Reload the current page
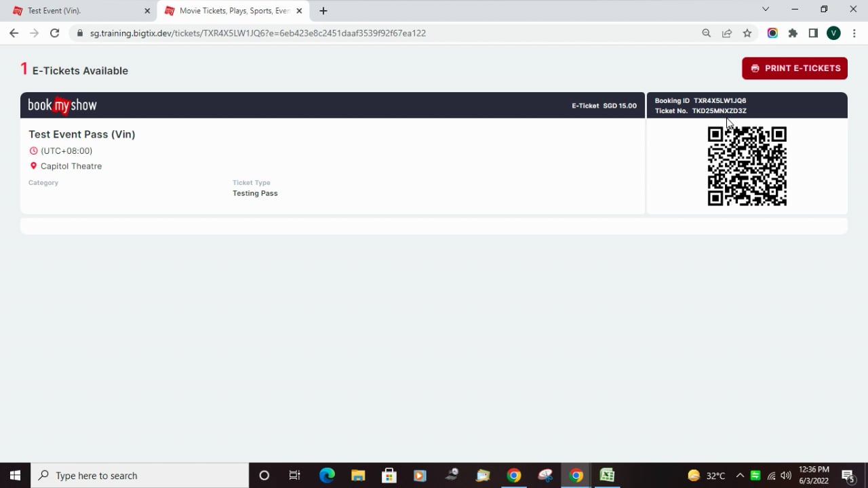This screenshot has width=868, height=488. pos(55,33)
